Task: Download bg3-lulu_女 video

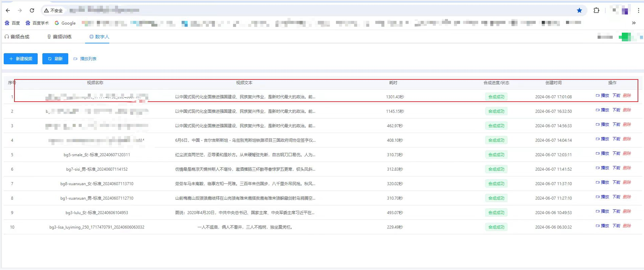Action: [616, 211]
